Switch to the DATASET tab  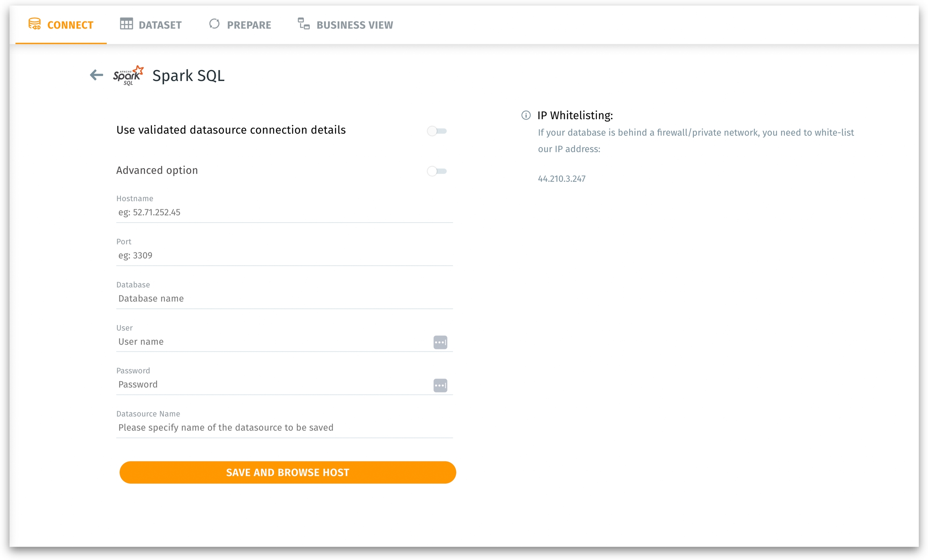pyautogui.click(x=159, y=25)
